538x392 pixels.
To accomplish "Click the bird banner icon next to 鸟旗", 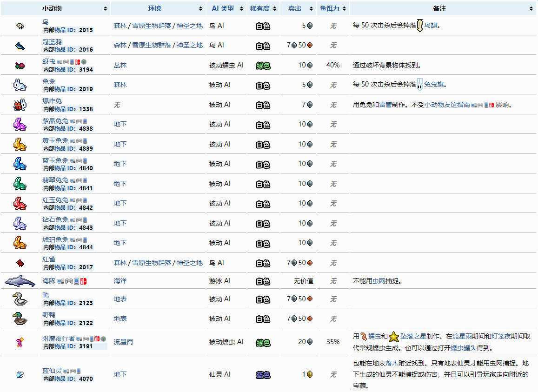I will 419,26.
